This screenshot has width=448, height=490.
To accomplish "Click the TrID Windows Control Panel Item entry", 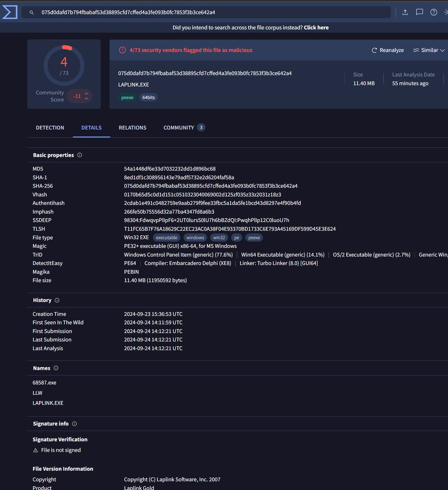I will click(x=178, y=255).
